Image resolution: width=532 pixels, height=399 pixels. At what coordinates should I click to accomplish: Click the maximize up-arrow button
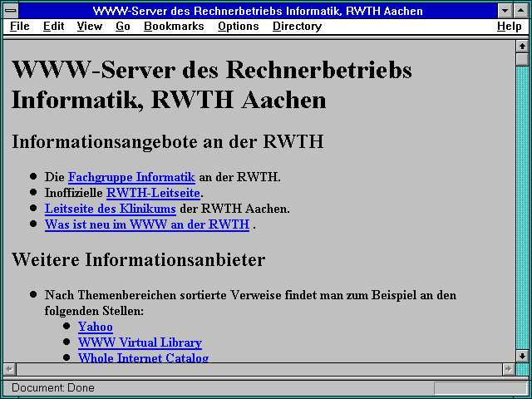coord(521,11)
